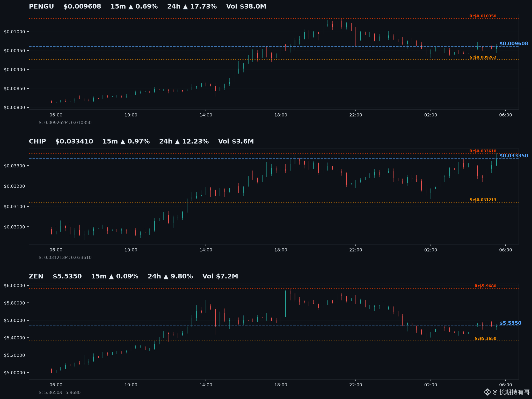Select the $0.03000 y-axis tick
532x399 pixels.
[14, 227]
